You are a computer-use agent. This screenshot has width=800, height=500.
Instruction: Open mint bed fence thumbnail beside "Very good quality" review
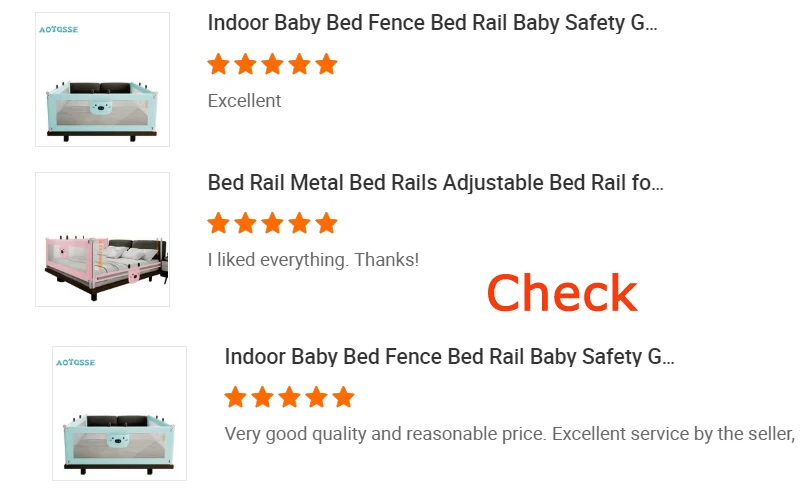119,413
